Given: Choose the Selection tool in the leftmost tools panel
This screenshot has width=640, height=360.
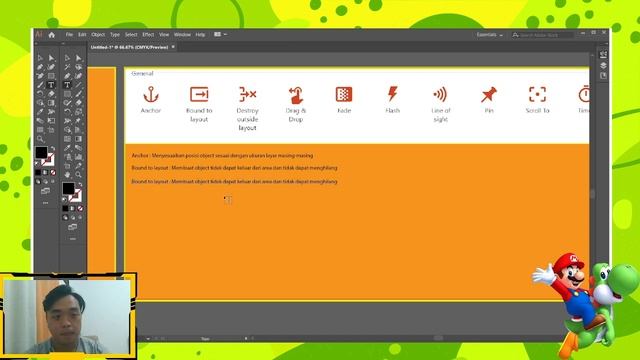Looking at the screenshot, I should pos(40,58).
